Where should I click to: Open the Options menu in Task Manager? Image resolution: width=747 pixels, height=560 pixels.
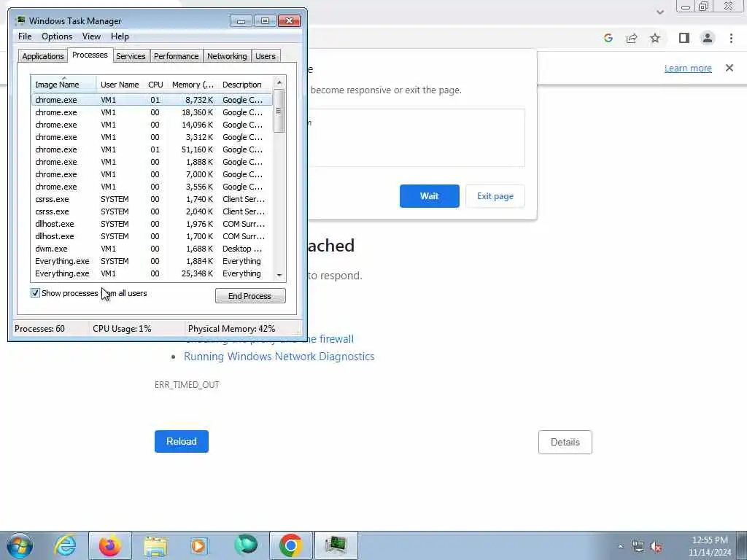point(57,36)
